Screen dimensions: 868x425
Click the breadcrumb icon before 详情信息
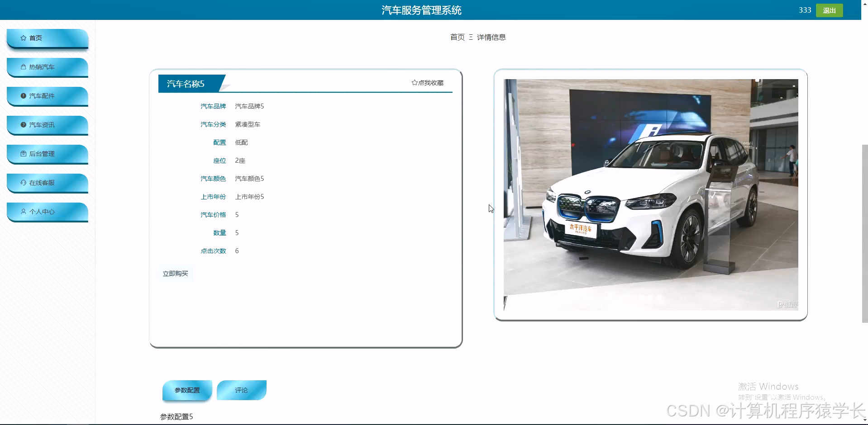coord(470,37)
